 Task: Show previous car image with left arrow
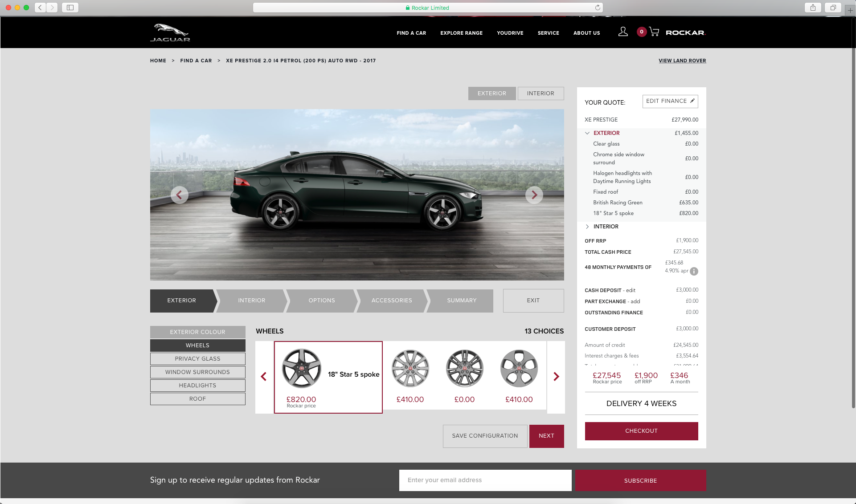[179, 195]
